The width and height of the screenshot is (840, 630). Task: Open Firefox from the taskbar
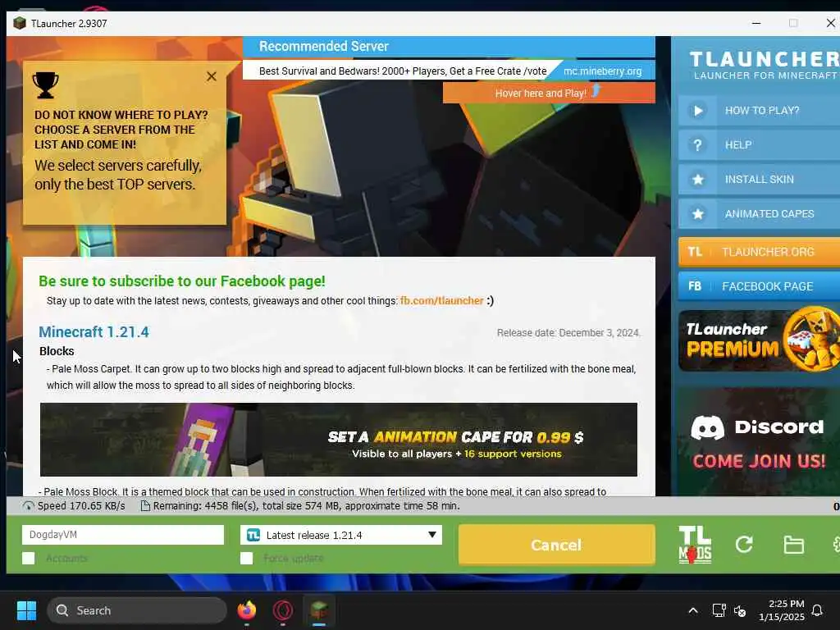247,610
